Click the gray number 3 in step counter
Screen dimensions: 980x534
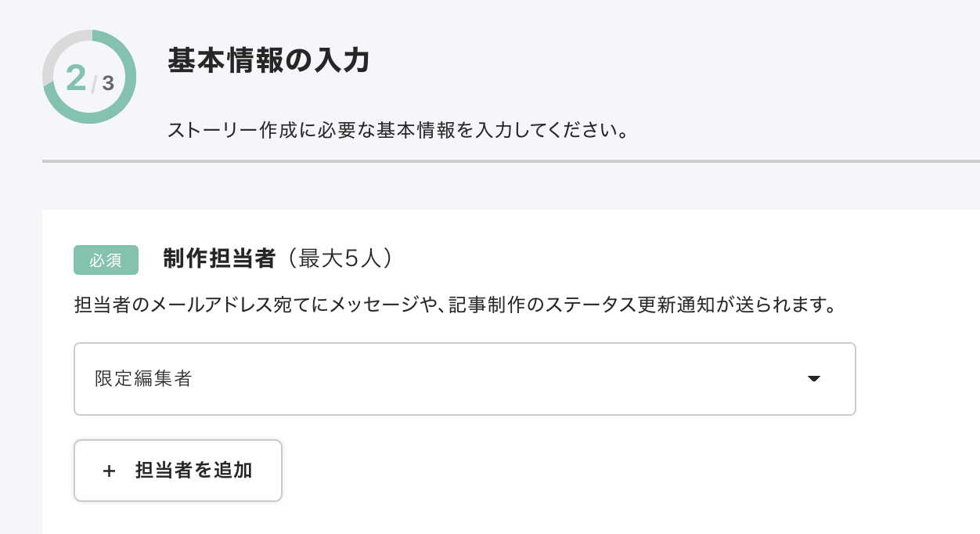click(x=108, y=82)
